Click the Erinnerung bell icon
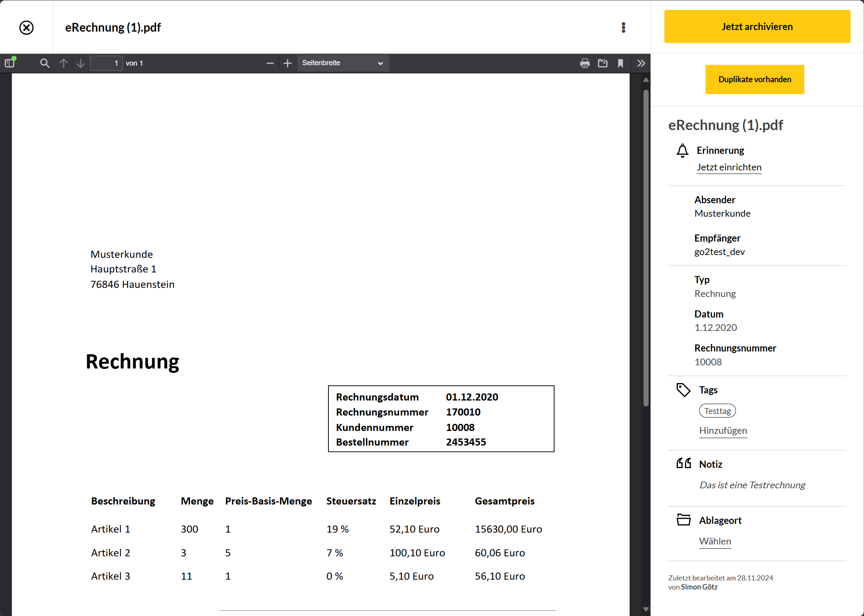This screenshot has width=864, height=616. coord(682,151)
